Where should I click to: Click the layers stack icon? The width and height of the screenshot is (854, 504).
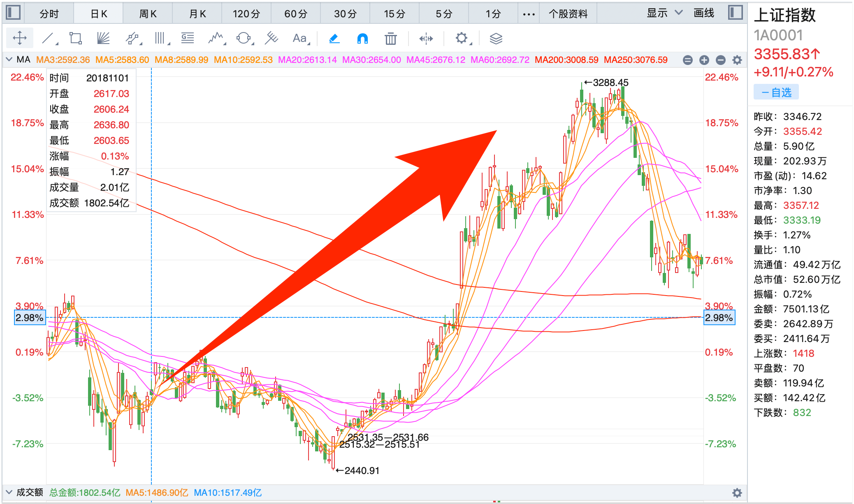click(496, 39)
